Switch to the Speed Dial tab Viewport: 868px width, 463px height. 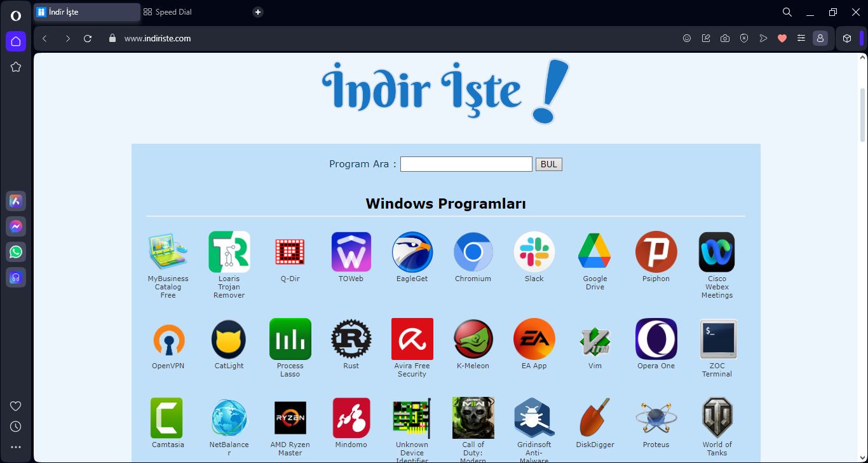click(x=167, y=12)
